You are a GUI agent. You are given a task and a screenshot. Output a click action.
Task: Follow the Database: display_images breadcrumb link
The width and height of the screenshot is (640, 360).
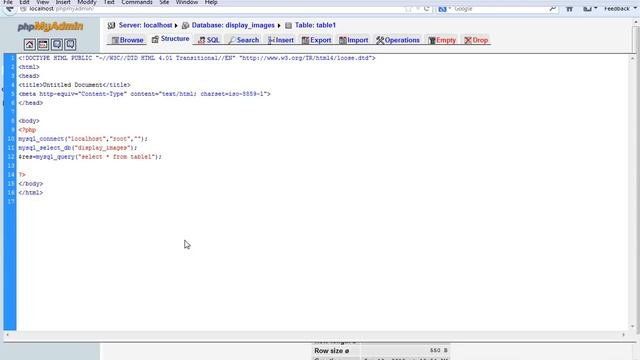pyautogui.click(x=233, y=25)
